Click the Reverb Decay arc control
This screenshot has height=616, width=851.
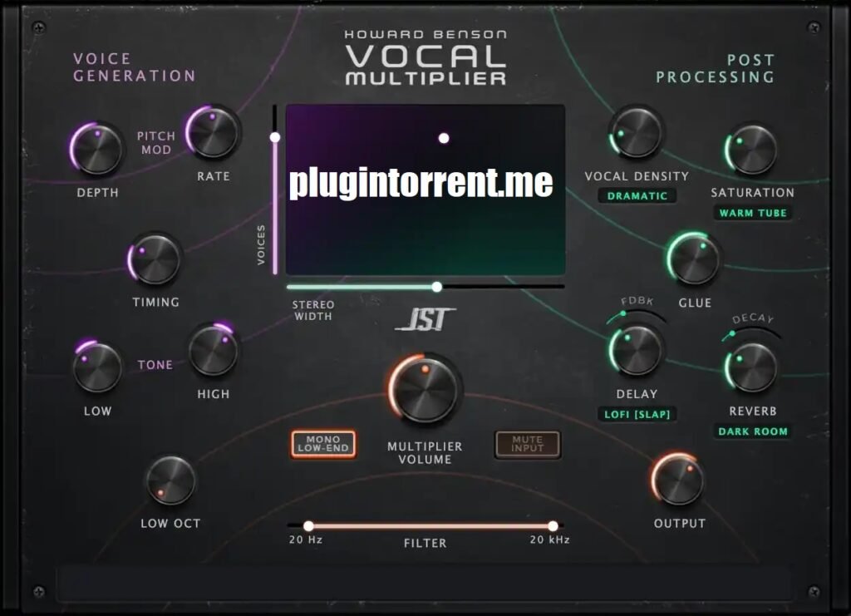[x=751, y=333]
